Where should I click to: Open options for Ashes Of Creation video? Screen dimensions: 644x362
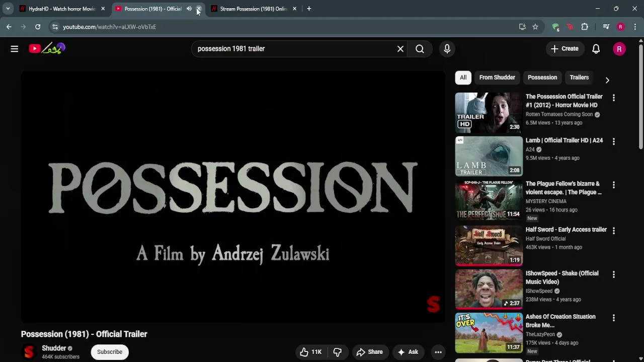click(x=613, y=318)
